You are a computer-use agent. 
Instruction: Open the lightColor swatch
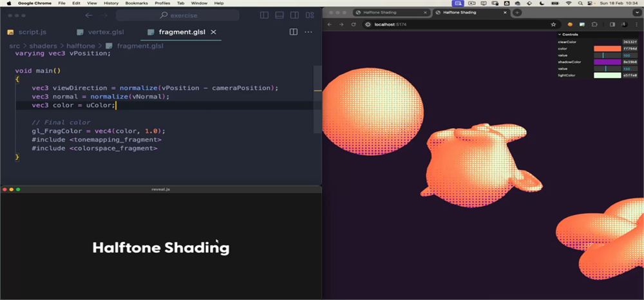(x=607, y=75)
